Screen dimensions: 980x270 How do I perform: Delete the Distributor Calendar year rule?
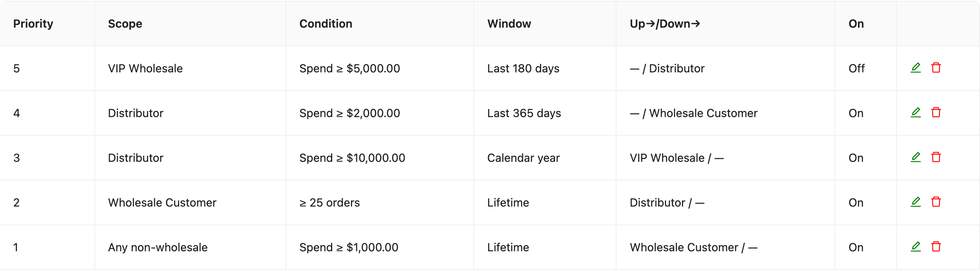[936, 157]
